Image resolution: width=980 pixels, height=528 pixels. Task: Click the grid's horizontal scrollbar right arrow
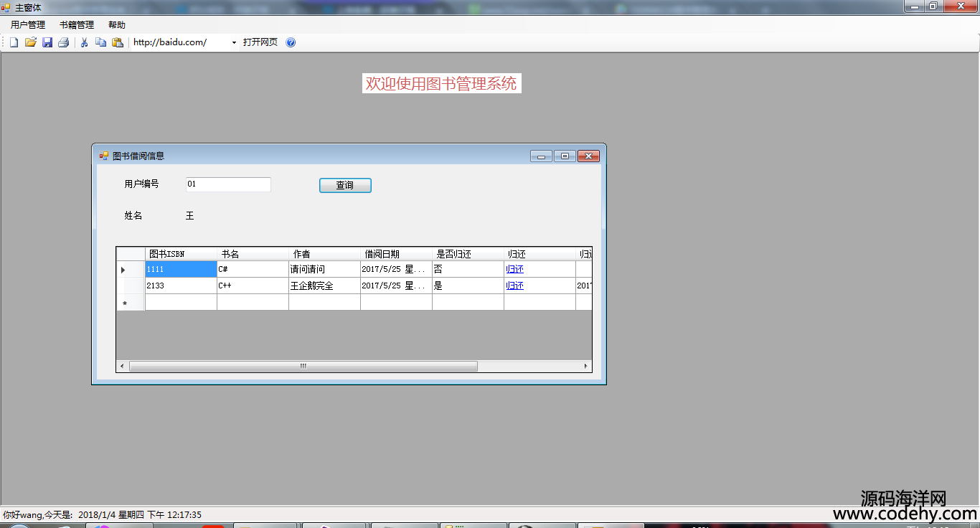585,366
